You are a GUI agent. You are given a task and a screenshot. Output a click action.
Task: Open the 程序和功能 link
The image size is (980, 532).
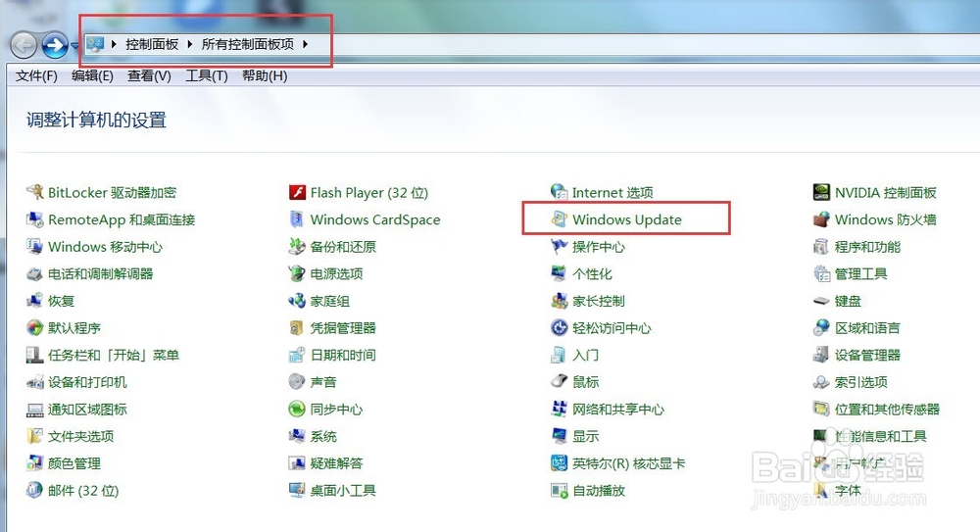click(867, 247)
